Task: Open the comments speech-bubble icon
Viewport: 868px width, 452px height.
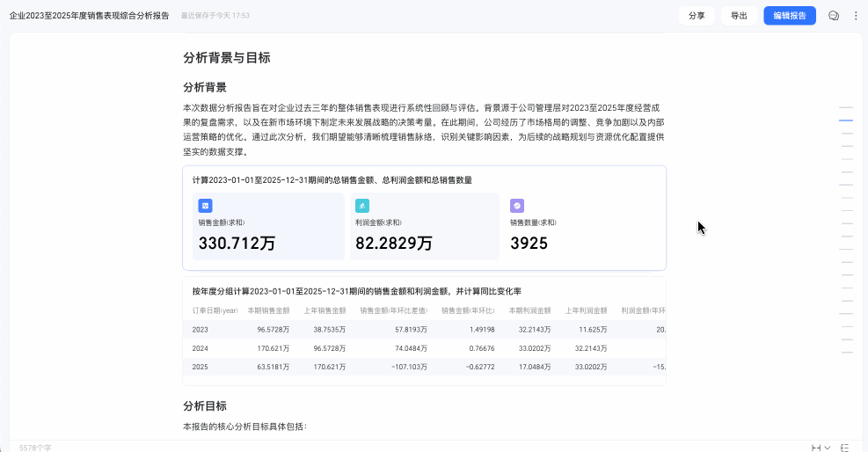Action: (x=833, y=16)
